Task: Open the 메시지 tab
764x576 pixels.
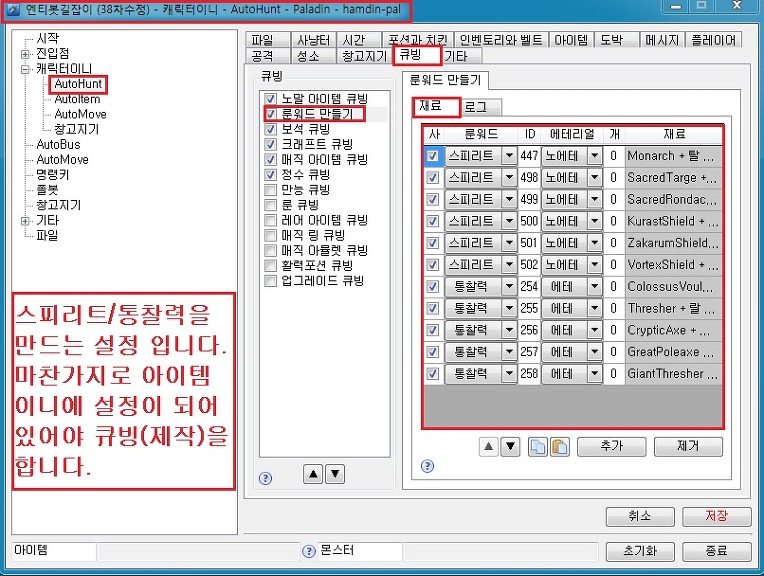Action: pos(662,40)
